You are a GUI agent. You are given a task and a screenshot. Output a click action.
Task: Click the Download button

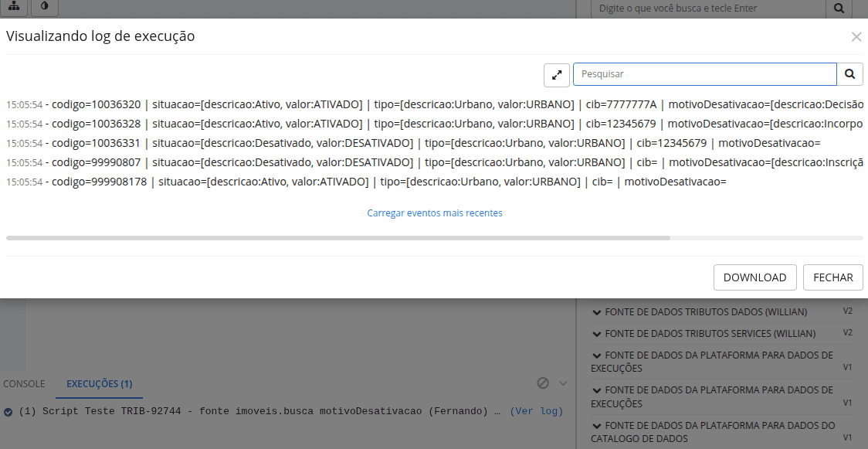click(754, 277)
